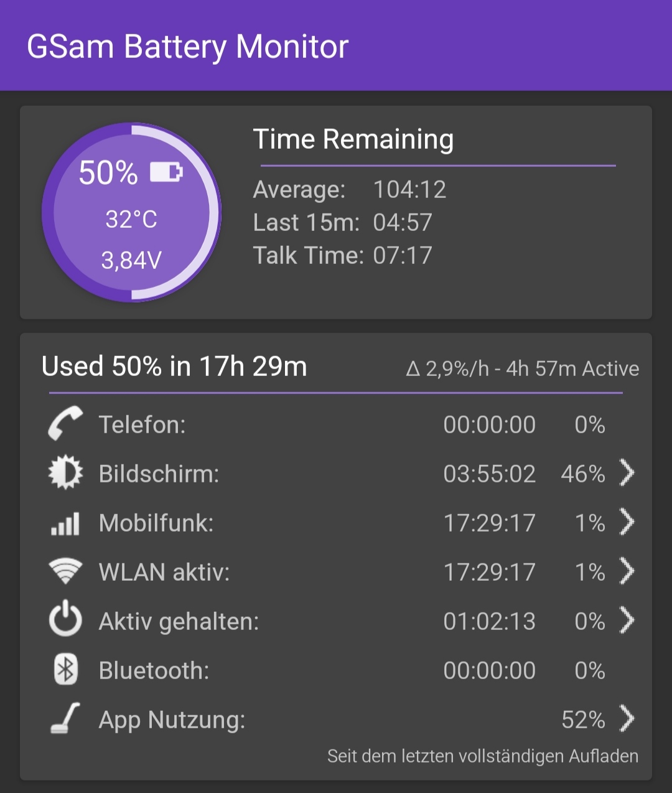
Task: Open App Nutzung details arrow
Action: [627, 719]
